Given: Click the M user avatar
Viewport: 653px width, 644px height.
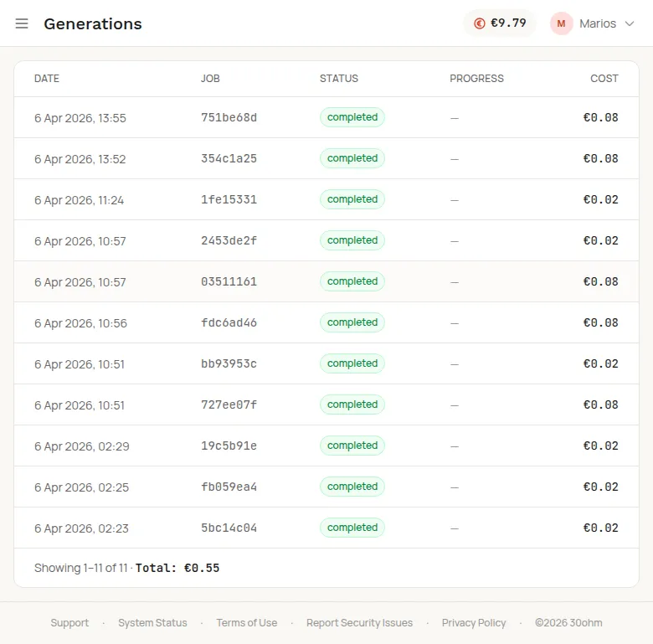Looking at the screenshot, I should pyautogui.click(x=561, y=23).
